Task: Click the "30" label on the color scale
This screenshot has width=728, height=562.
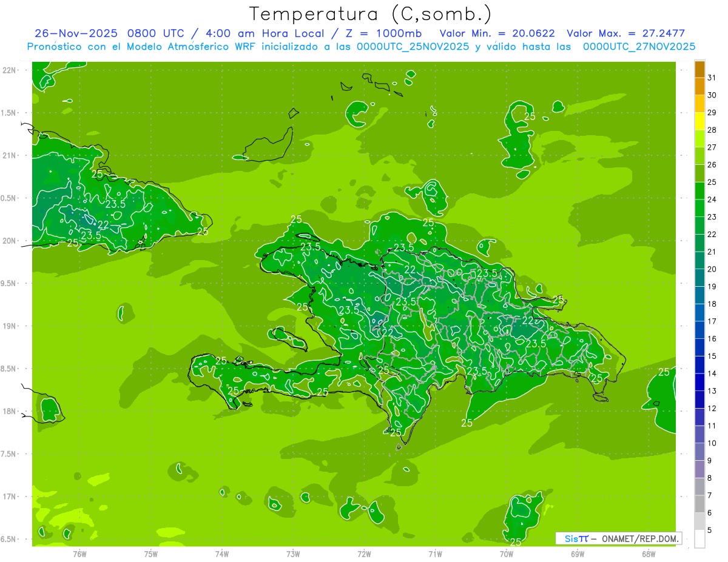Action: [x=712, y=95]
